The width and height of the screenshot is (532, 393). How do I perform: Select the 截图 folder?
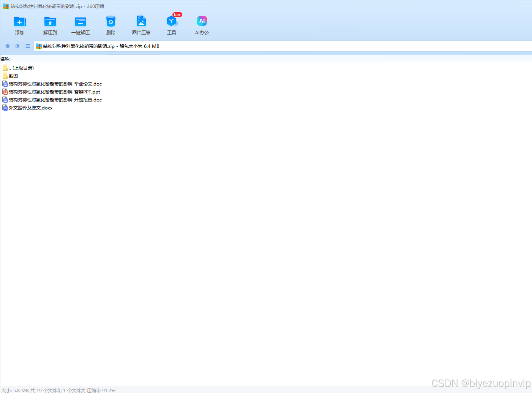[x=10, y=76]
